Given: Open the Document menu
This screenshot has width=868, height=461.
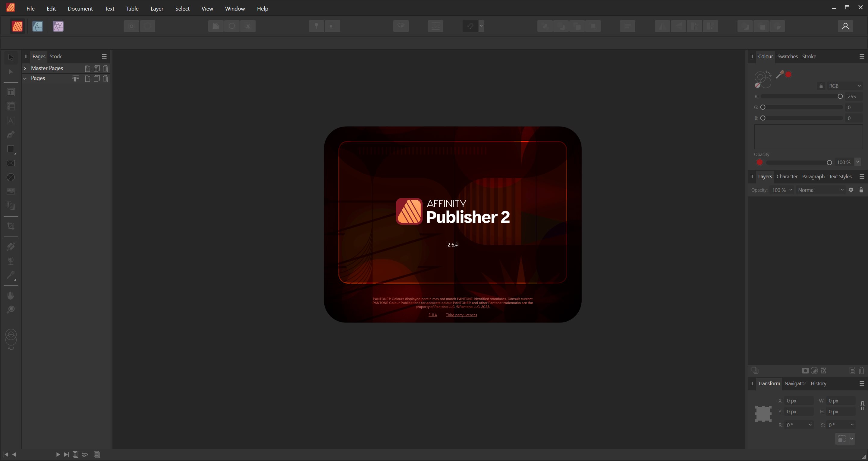Looking at the screenshot, I should (80, 8).
